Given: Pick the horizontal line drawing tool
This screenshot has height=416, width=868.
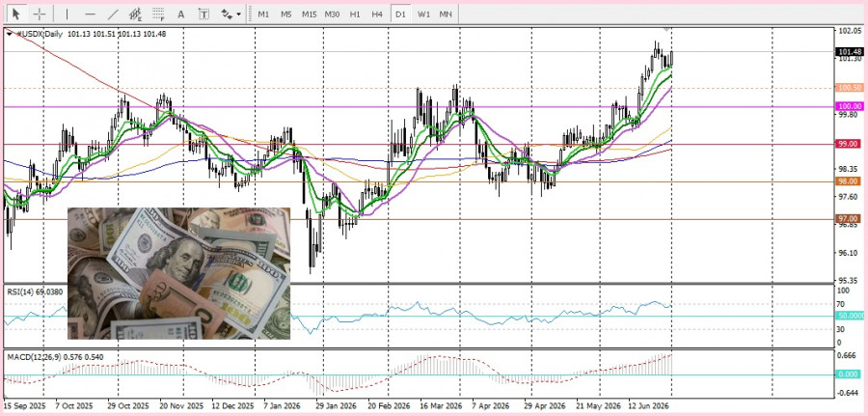Looking at the screenshot, I should tap(91, 14).
